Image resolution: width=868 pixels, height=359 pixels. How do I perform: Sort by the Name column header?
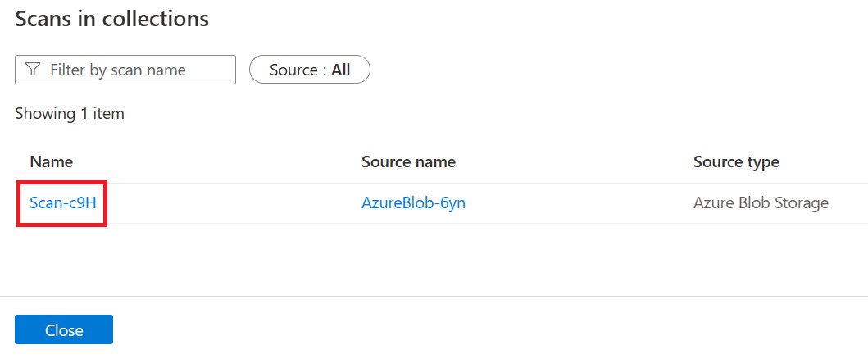(x=51, y=161)
